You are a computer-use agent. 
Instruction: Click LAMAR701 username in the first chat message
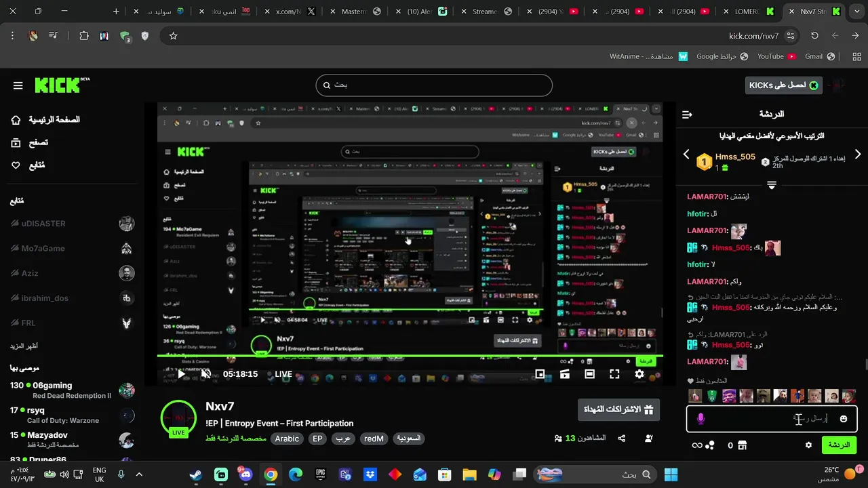coord(707,197)
